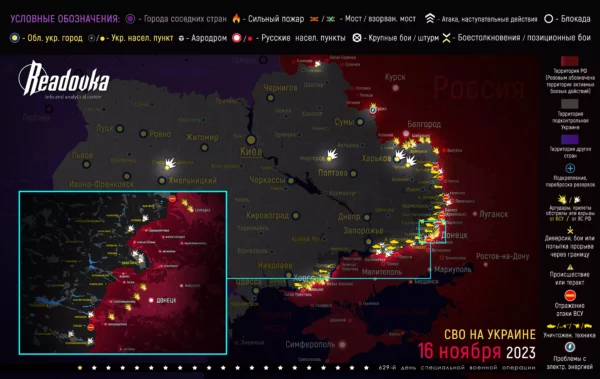Click the chevrons attack icon in legend
Image resolution: width=600 pixels, height=379 pixels.
tap(430, 18)
